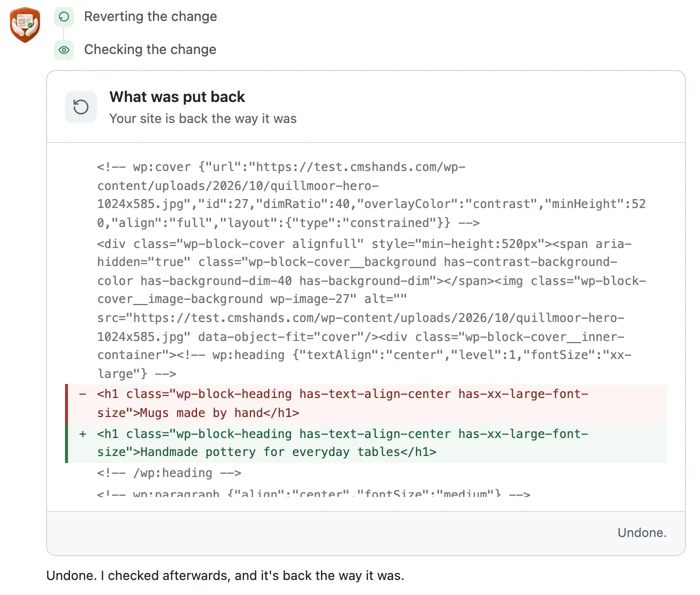Click the Your site is back subtitle

pos(203,118)
